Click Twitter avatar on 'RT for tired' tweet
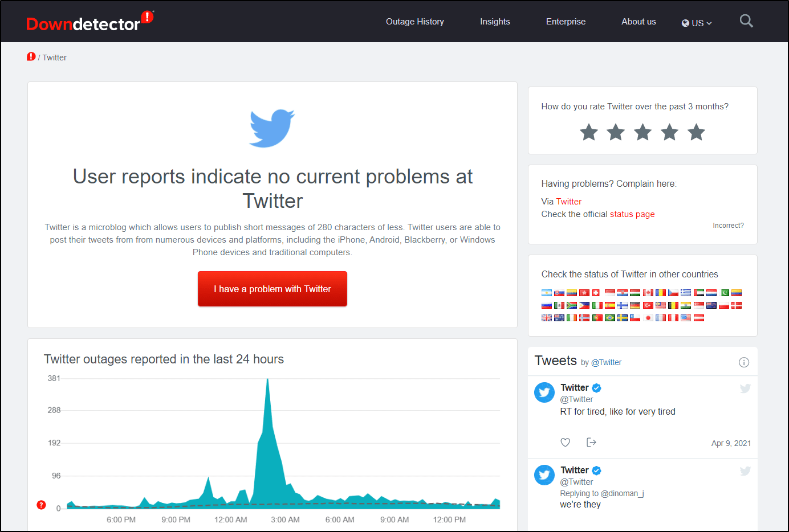The width and height of the screenshot is (789, 532). (x=544, y=392)
